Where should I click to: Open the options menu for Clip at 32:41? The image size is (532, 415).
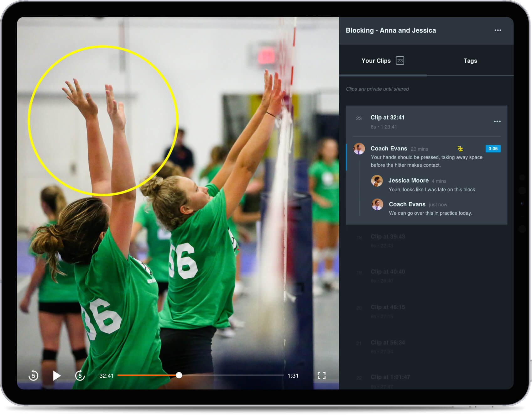click(x=498, y=121)
